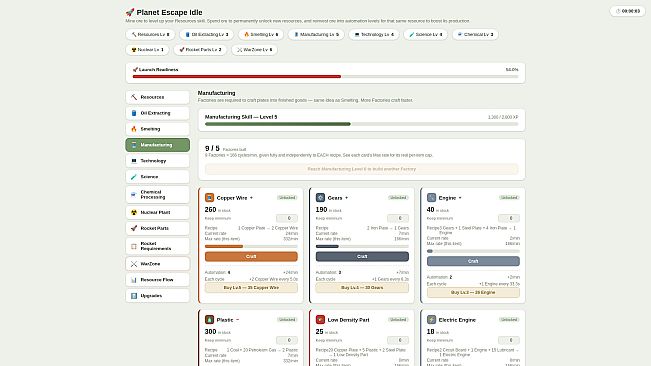This screenshot has height=366, width=651.
Task: Click the Keep minimum field on Electric Engine
Action: pyautogui.click(x=509, y=340)
